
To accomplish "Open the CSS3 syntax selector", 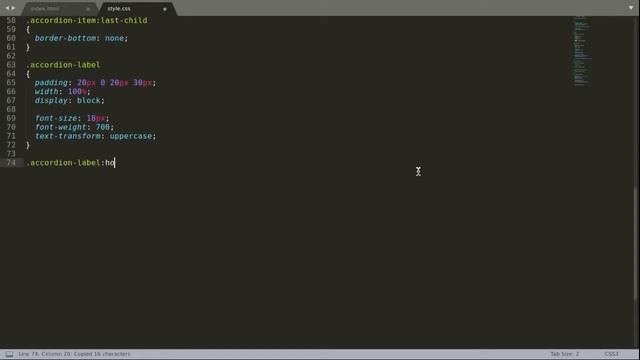I will [611, 354].
